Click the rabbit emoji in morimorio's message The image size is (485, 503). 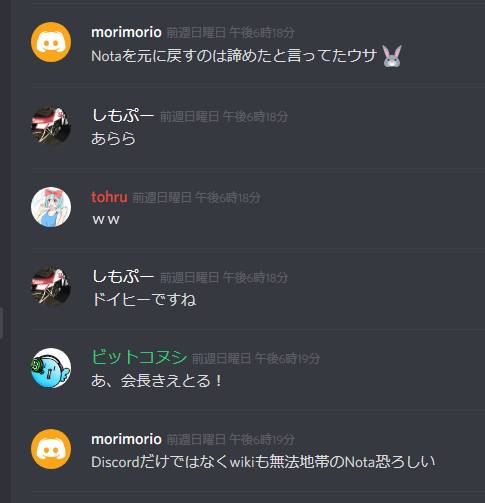(x=392, y=56)
